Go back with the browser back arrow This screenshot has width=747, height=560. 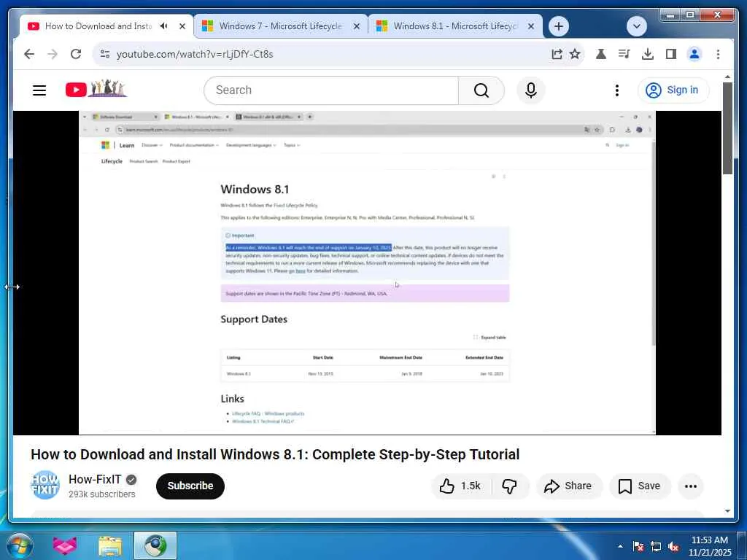click(29, 54)
